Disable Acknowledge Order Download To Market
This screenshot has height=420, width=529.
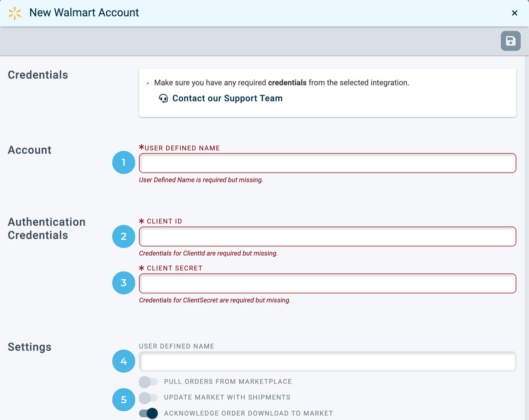pyautogui.click(x=148, y=413)
